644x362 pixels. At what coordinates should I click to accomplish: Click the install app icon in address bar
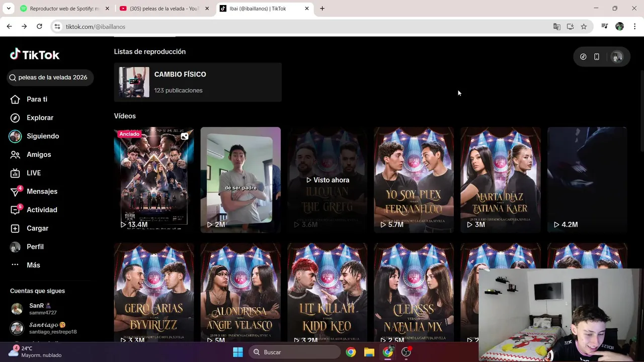tap(570, 27)
